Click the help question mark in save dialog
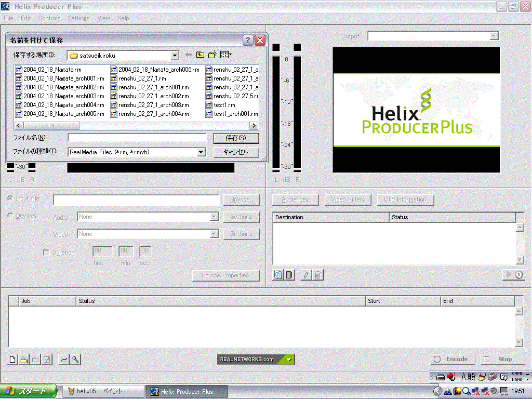This screenshot has height=399, width=532. coord(248,41)
